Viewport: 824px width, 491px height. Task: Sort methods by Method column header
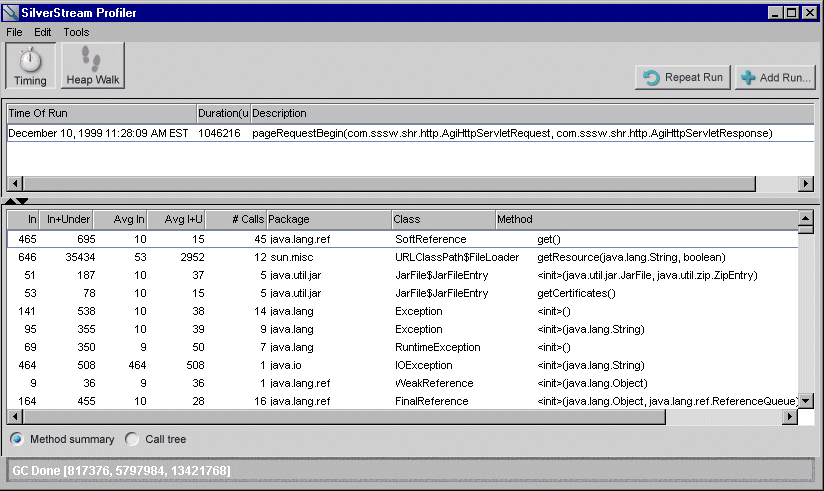(646, 219)
